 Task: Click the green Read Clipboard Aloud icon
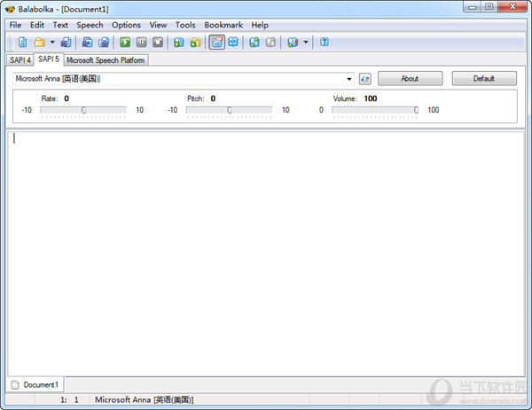point(179,43)
